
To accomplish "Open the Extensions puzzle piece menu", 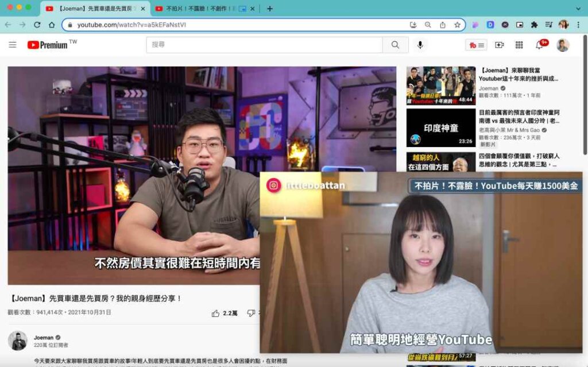I will coord(535,25).
